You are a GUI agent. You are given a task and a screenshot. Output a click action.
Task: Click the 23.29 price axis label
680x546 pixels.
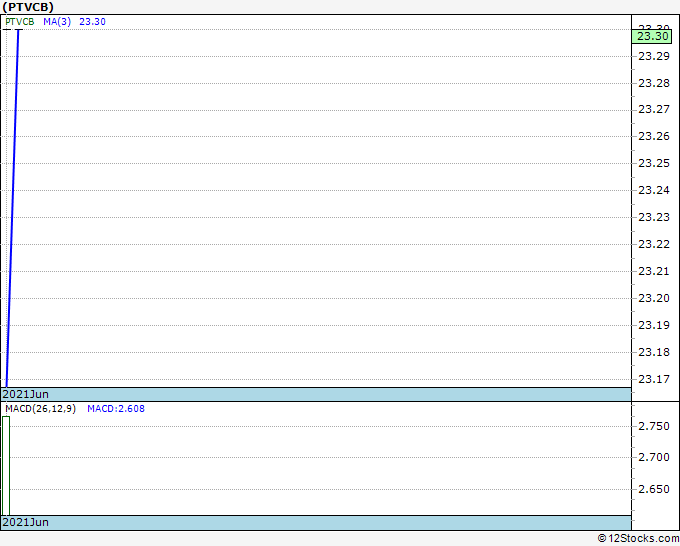pos(654,56)
